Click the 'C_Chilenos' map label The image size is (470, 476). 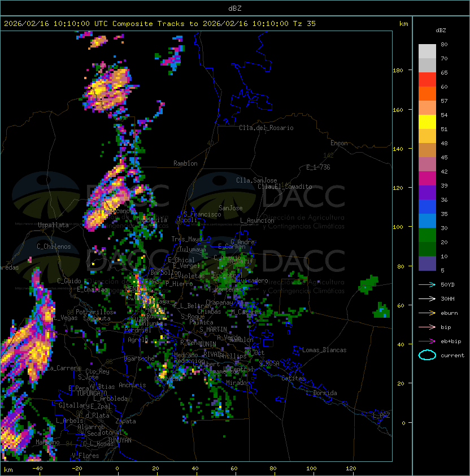[x=54, y=246]
